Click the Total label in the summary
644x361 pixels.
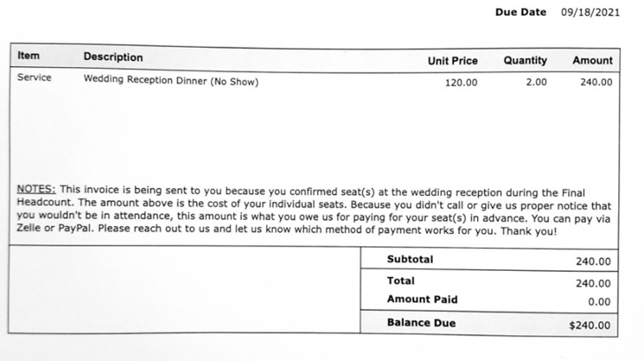[x=401, y=281]
